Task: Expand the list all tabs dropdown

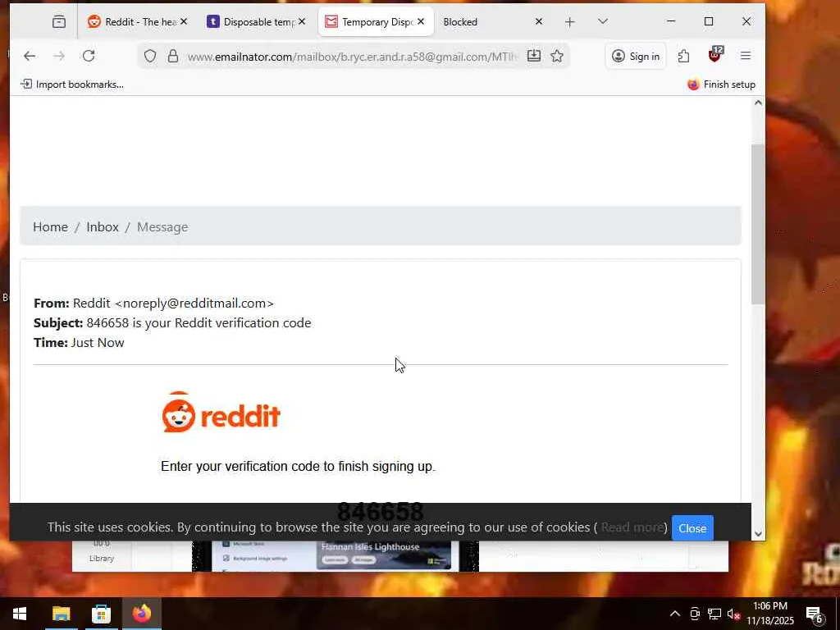Action: (x=603, y=21)
